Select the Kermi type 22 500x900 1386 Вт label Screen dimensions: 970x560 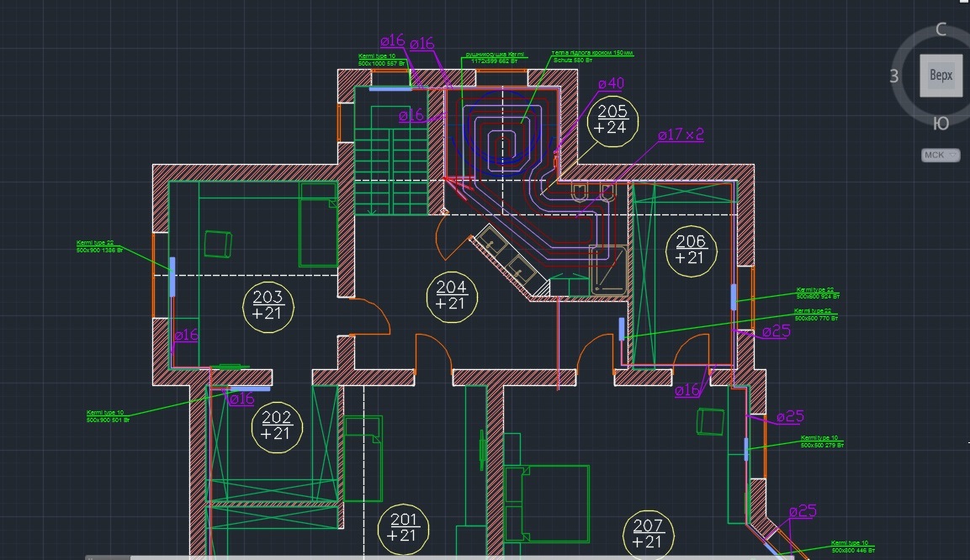click(99, 246)
